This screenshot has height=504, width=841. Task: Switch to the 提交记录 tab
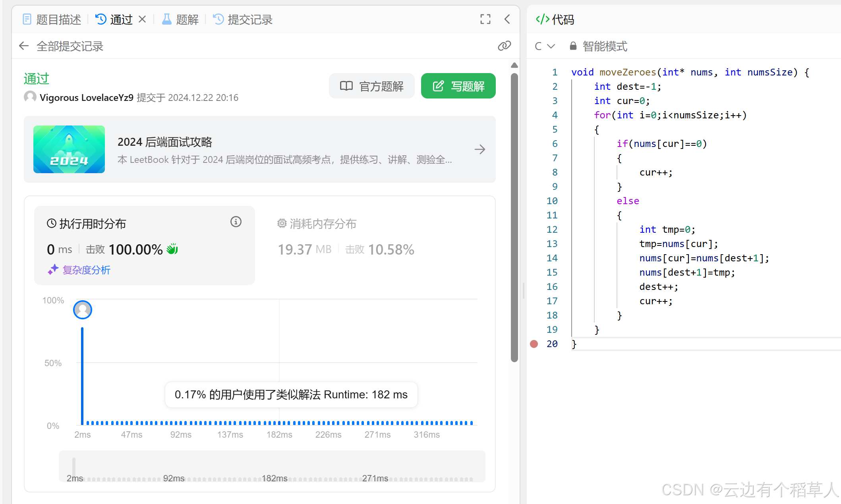point(243,19)
